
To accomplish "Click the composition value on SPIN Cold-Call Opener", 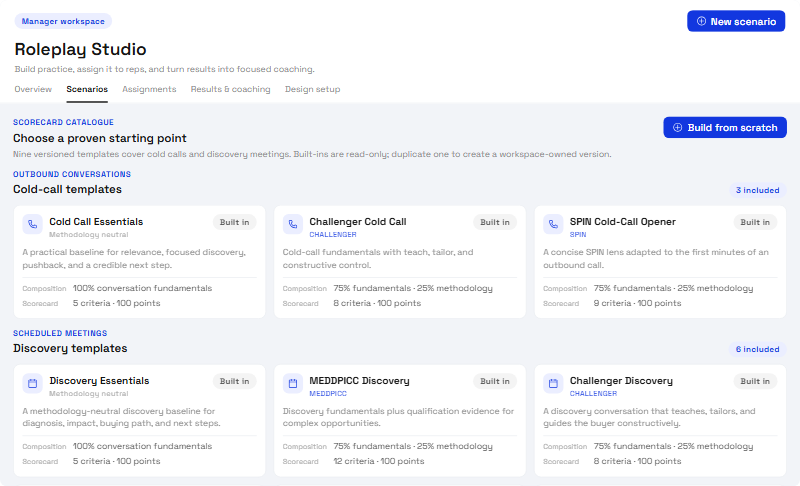I will click(673, 288).
